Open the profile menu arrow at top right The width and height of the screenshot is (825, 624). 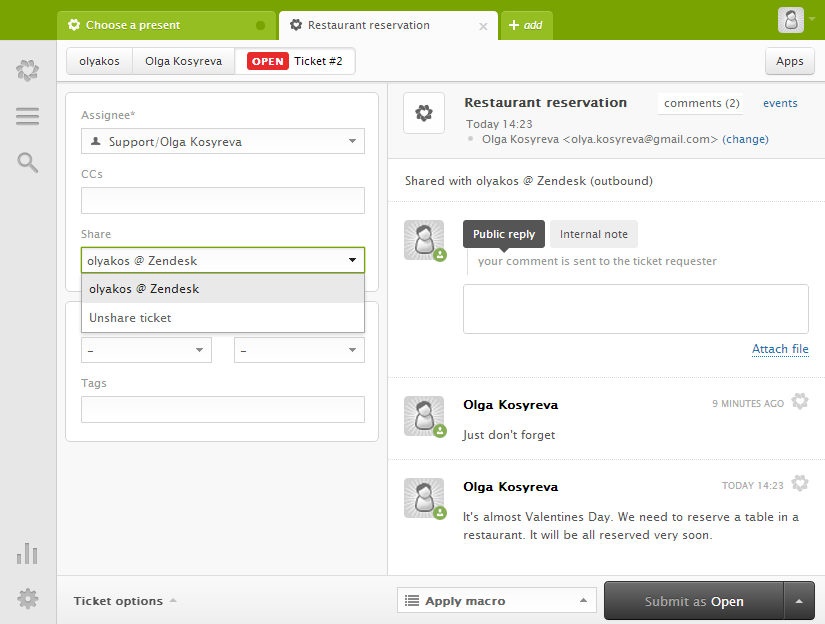click(x=812, y=18)
